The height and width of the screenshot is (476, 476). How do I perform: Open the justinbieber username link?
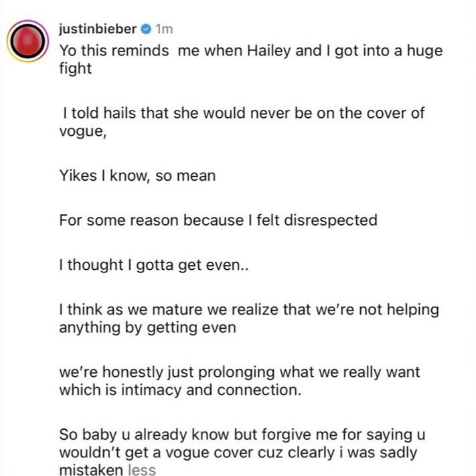click(98, 29)
